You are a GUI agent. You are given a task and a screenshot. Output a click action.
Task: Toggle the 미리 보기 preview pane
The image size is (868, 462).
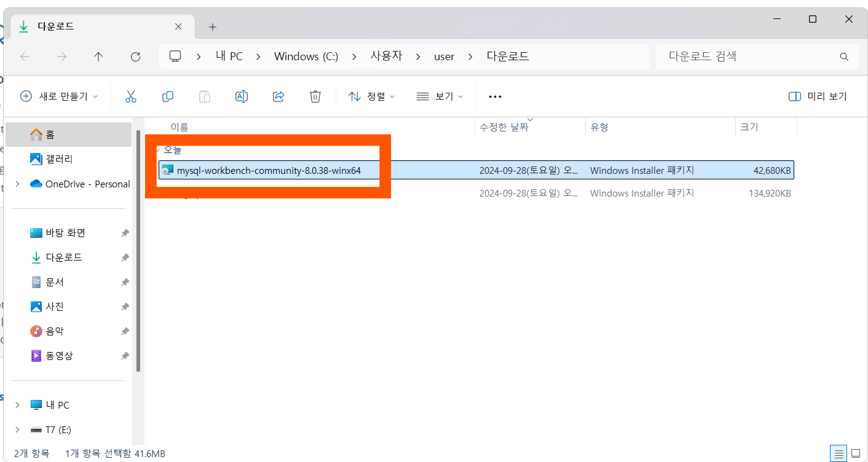click(818, 96)
